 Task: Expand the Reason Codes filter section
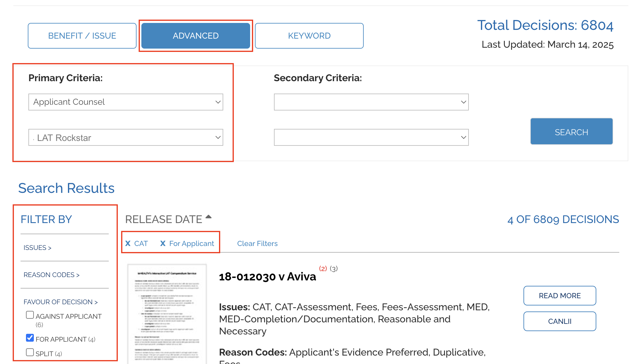[x=52, y=275]
